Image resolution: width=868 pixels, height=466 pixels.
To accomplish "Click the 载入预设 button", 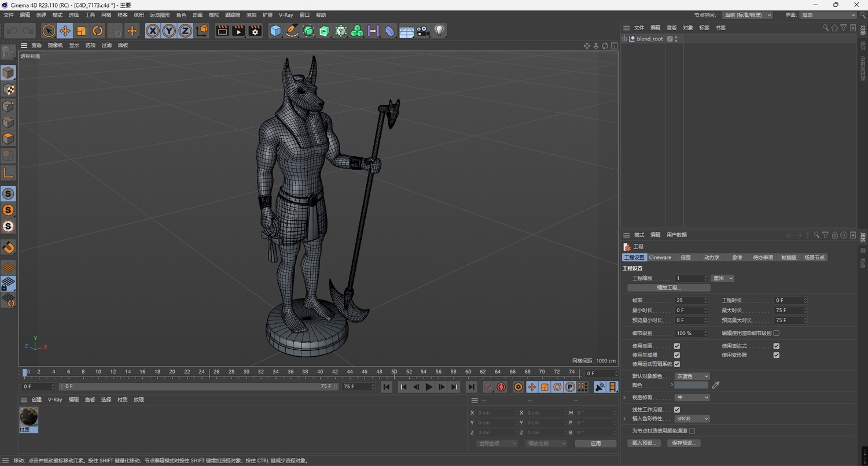I will [643, 442].
